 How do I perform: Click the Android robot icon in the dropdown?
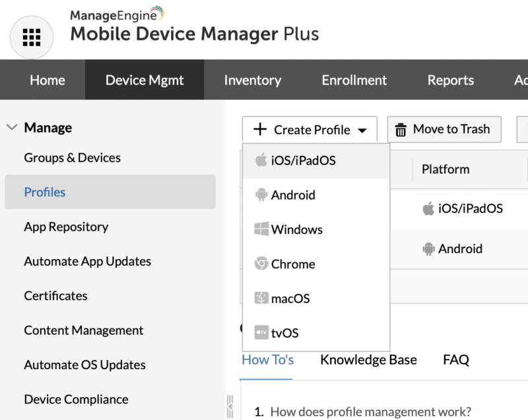coord(263,195)
